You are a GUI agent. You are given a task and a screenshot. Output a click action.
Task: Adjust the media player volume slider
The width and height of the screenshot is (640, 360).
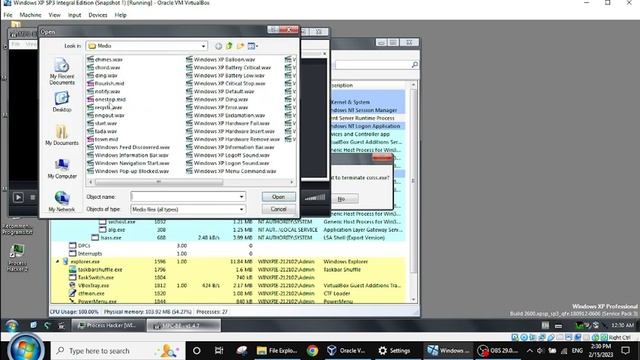315,198
